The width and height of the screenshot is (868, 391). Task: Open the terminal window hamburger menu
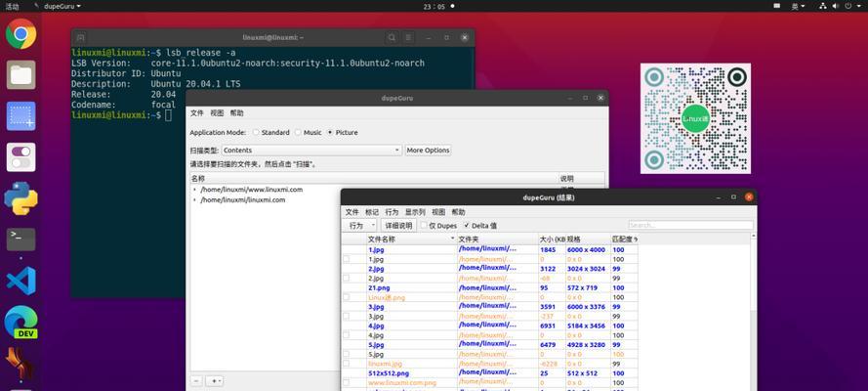coord(408,38)
